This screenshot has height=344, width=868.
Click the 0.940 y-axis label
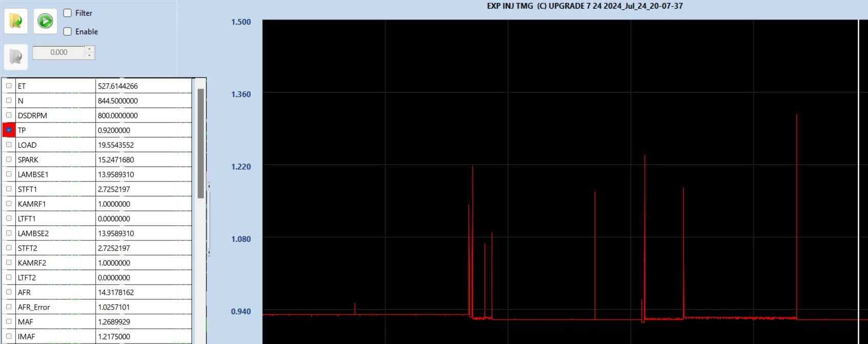point(241,311)
